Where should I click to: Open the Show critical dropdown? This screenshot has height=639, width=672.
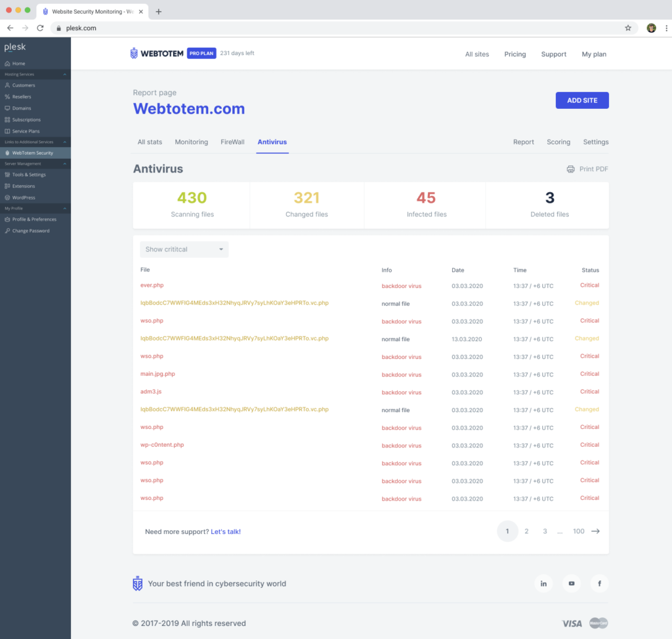pyautogui.click(x=184, y=249)
